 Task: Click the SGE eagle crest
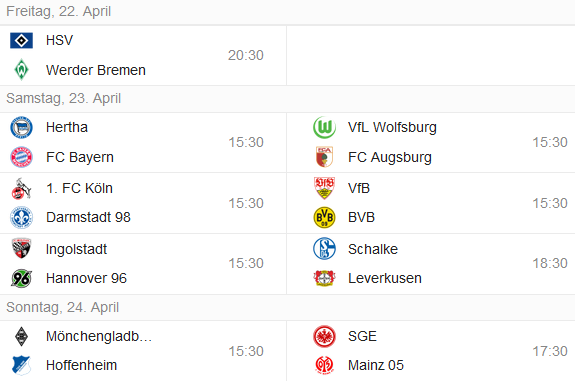pos(324,336)
